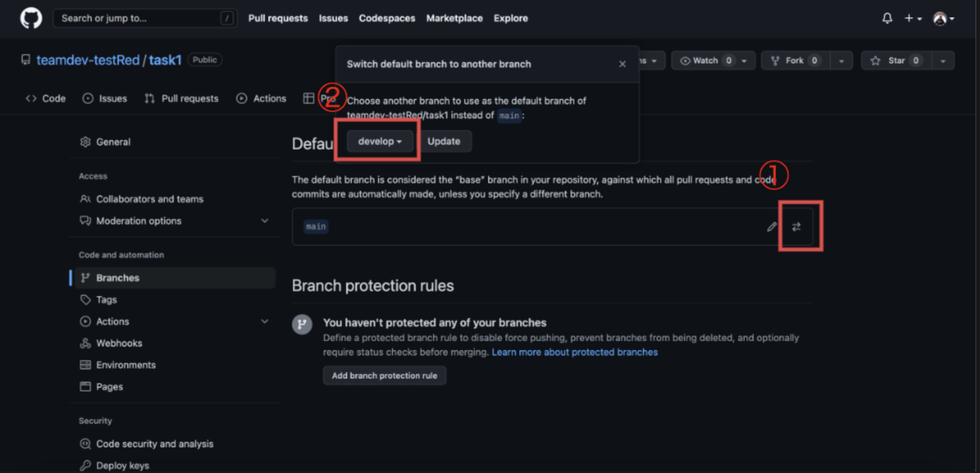Click Add branch protection rule
This screenshot has width=980, height=473.
[384, 375]
